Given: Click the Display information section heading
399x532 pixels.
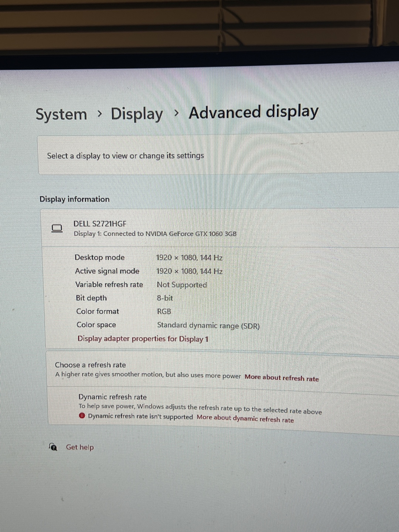Looking at the screenshot, I should tap(75, 199).
